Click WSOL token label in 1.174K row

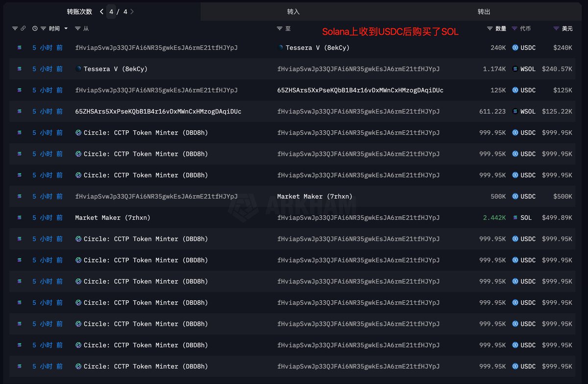[x=528, y=69]
